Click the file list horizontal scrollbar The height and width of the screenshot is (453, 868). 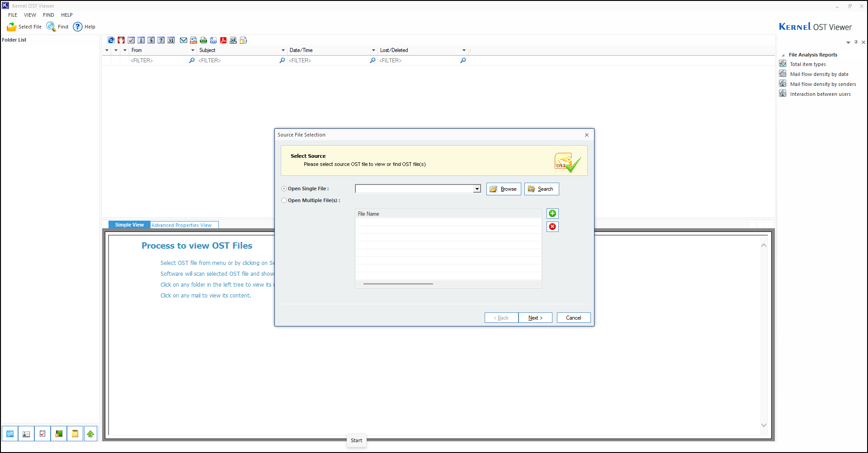(398, 284)
